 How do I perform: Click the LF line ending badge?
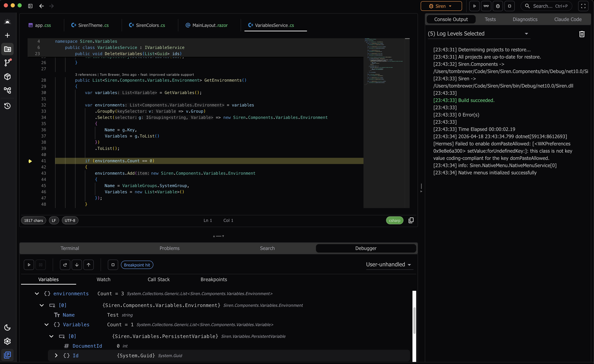(54, 220)
